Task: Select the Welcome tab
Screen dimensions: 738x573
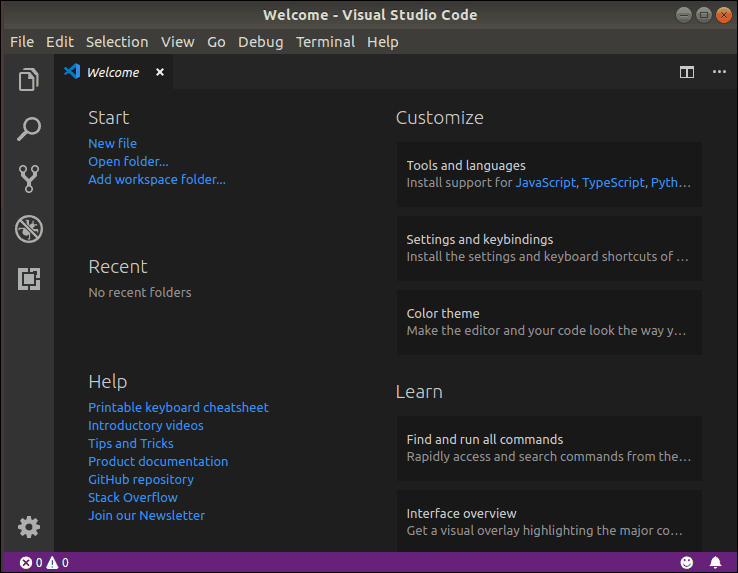Action: pyautogui.click(x=113, y=72)
